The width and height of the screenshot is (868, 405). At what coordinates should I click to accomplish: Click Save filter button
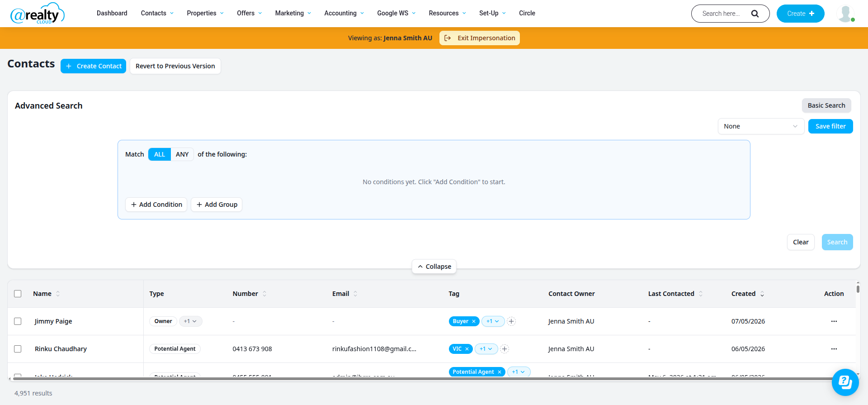pyautogui.click(x=830, y=126)
